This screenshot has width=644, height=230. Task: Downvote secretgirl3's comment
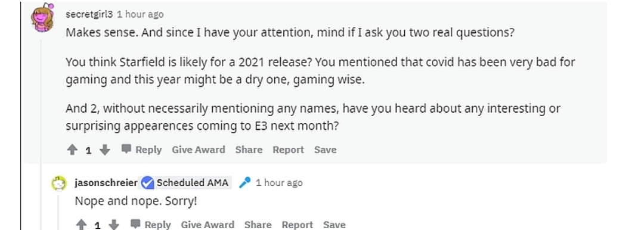tap(105, 150)
